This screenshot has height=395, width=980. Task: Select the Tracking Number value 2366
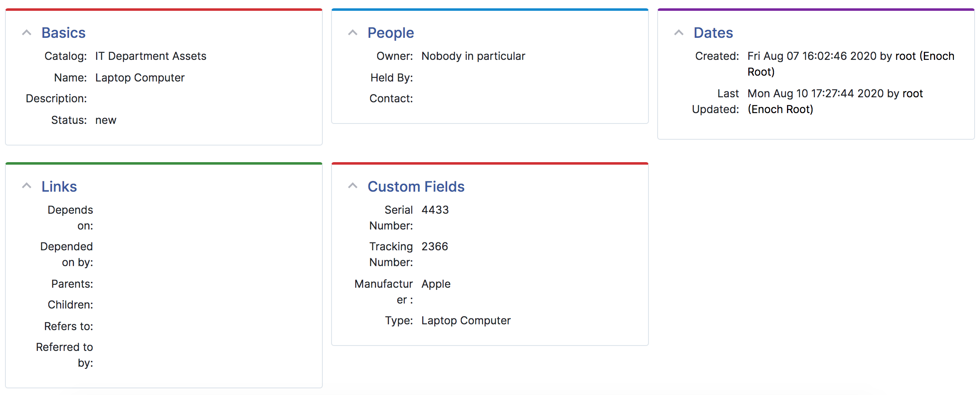click(435, 247)
